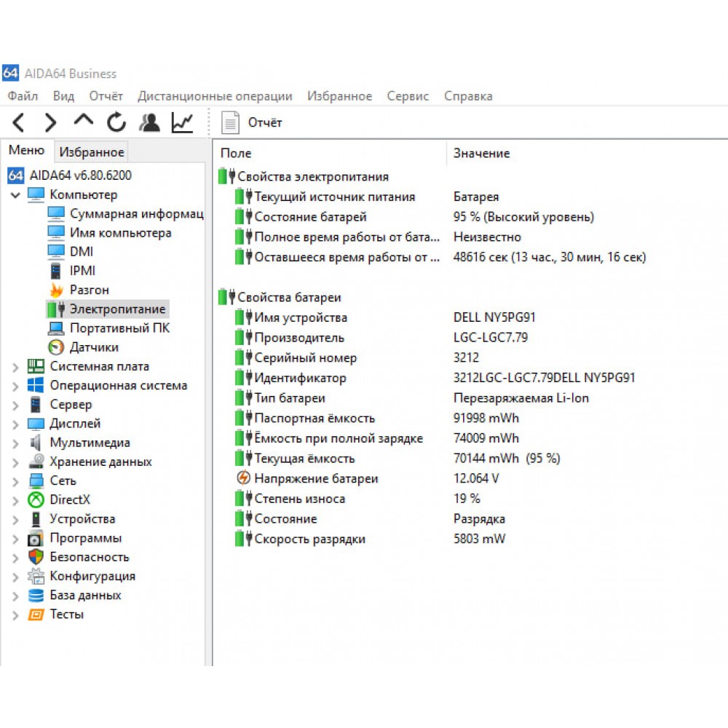Click the value 12.064 V

click(476, 479)
